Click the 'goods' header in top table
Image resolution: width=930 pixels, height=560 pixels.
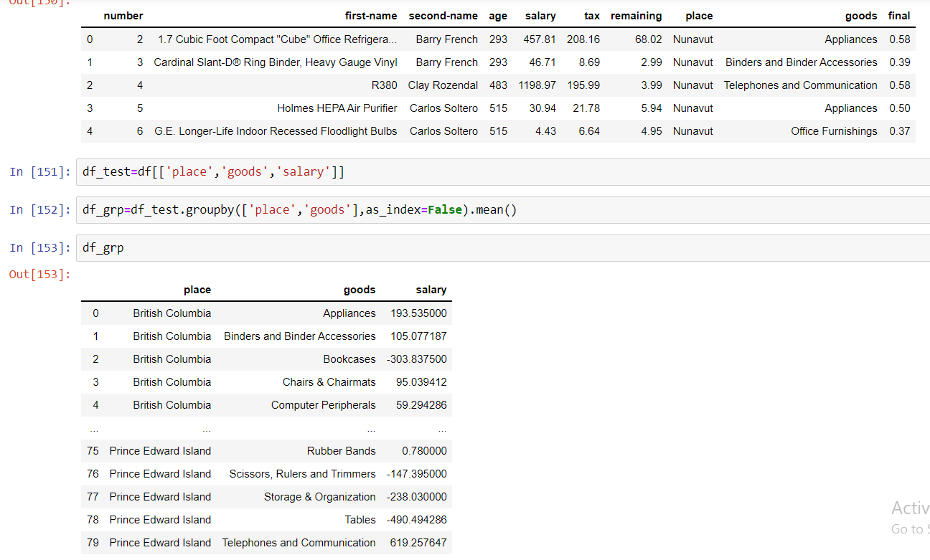tap(861, 16)
